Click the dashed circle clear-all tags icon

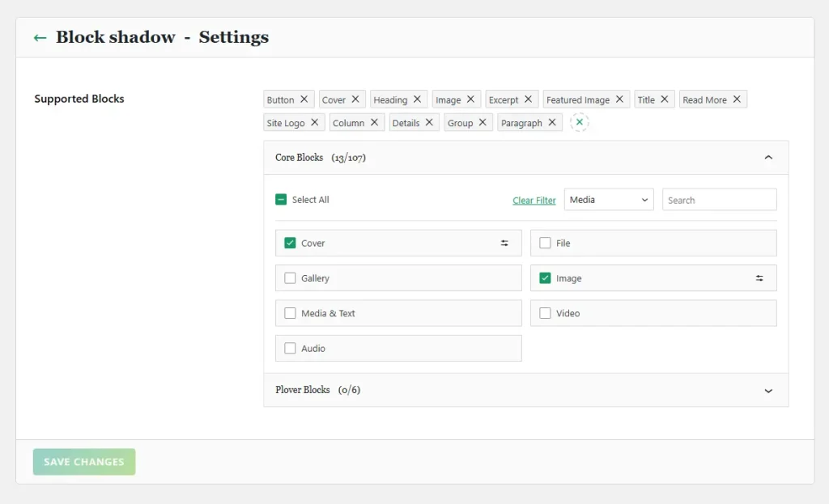(x=579, y=122)
